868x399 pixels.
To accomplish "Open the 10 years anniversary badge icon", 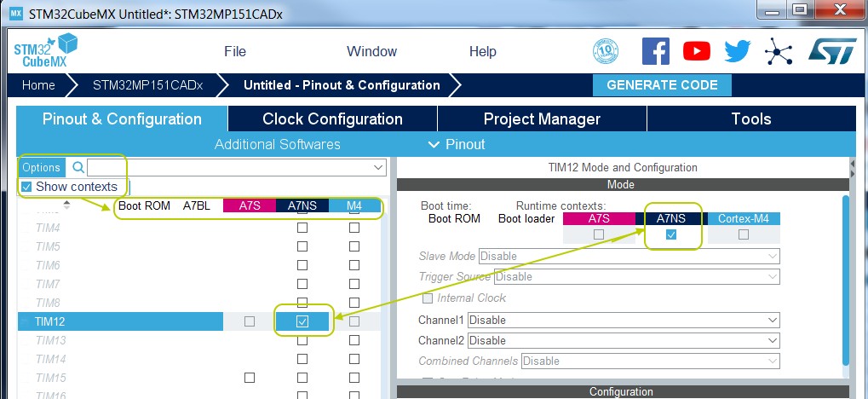I will [x=605, y=51].
